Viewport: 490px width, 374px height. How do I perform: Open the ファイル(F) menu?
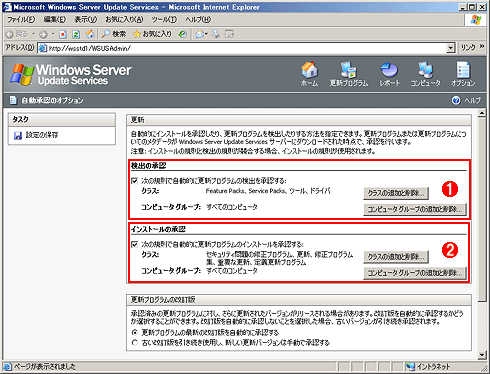point(21,20)
